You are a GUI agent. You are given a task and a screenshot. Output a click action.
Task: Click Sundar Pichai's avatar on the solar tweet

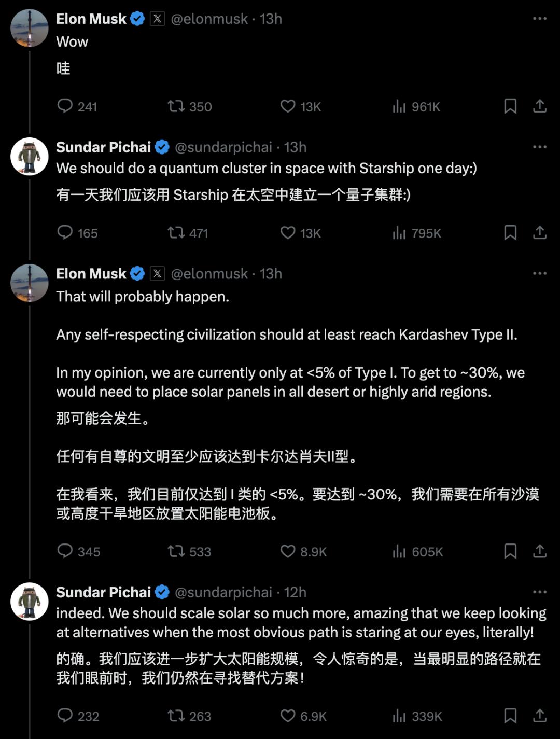click(30, 601)
